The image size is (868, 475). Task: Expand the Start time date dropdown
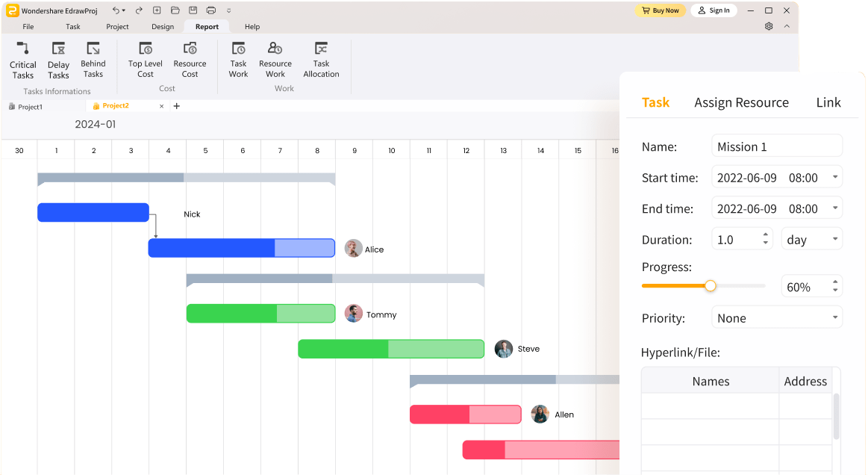tap(834, 177)
